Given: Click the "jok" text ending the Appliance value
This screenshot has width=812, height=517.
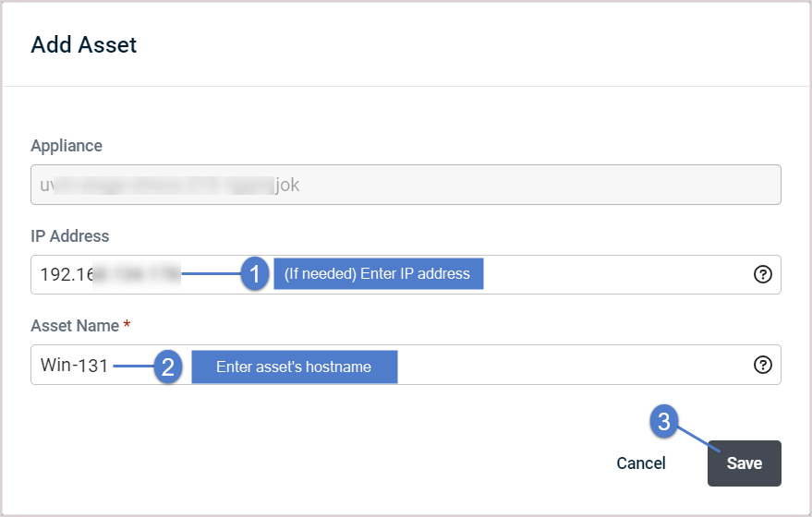Looking at the screenshot, I should point(287,186).
